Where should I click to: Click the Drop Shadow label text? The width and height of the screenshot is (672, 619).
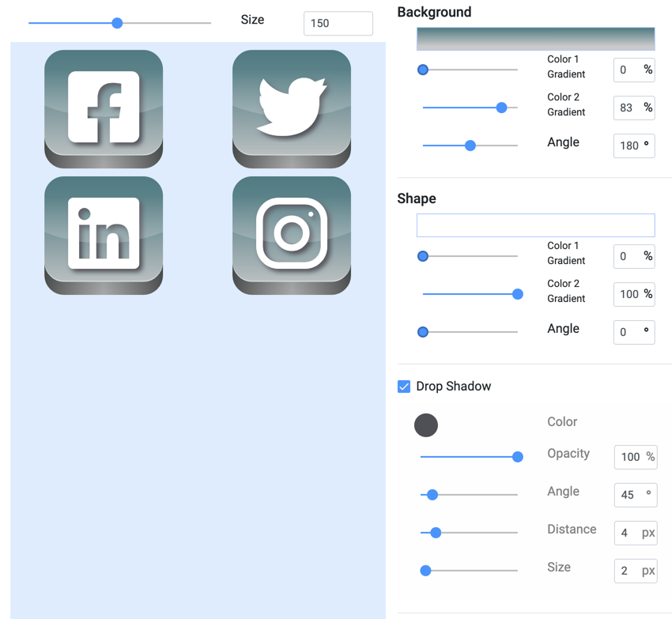(x=454, y=387)
